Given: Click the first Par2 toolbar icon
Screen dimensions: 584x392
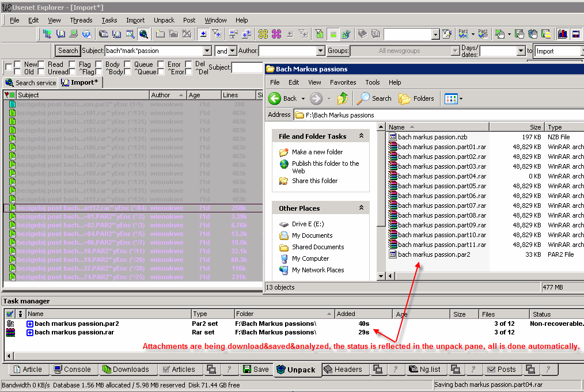Looking at the screenshot, I should [463, 34].
